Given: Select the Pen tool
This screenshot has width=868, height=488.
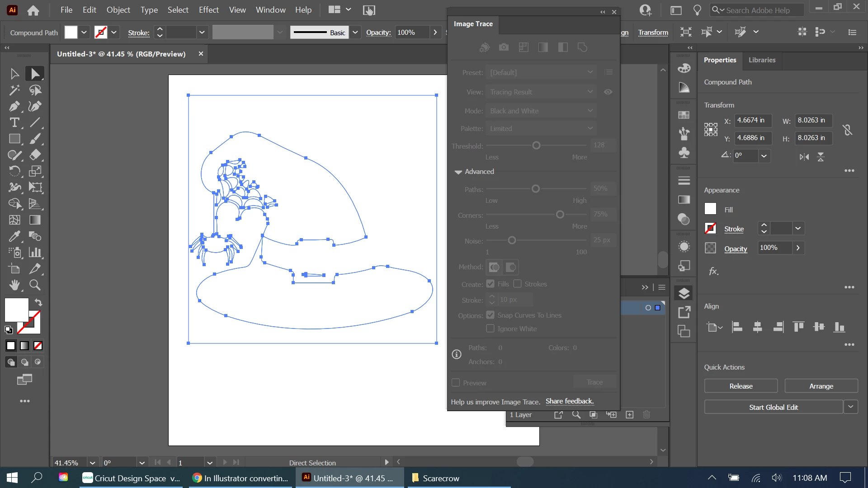Looking at the screenshot, I should click(14, 107).
